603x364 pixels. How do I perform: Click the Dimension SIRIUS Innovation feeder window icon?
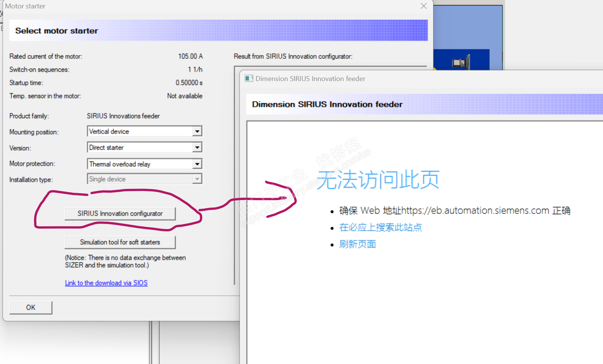click(x=249, y=78)
